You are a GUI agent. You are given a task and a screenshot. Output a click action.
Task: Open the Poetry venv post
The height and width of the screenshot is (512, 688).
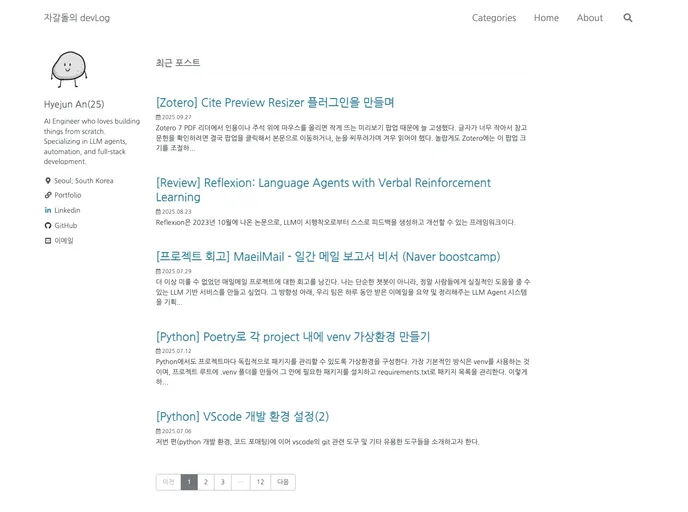point(293,337)
